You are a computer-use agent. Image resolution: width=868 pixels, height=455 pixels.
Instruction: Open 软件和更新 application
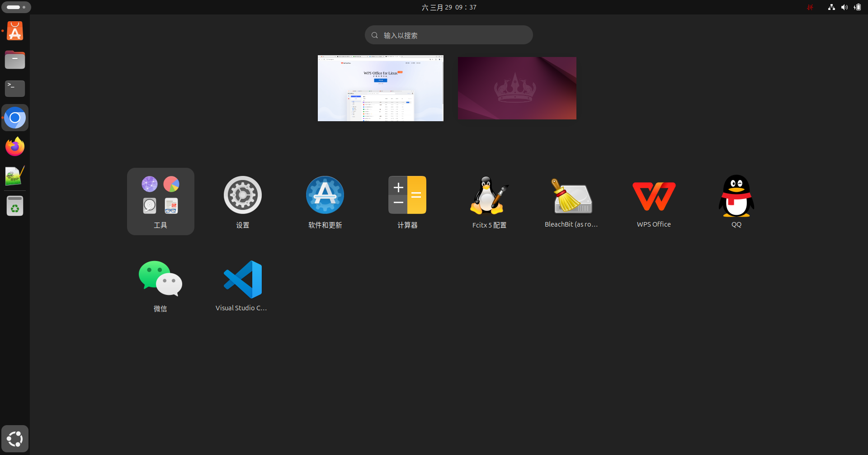(325, 201)
